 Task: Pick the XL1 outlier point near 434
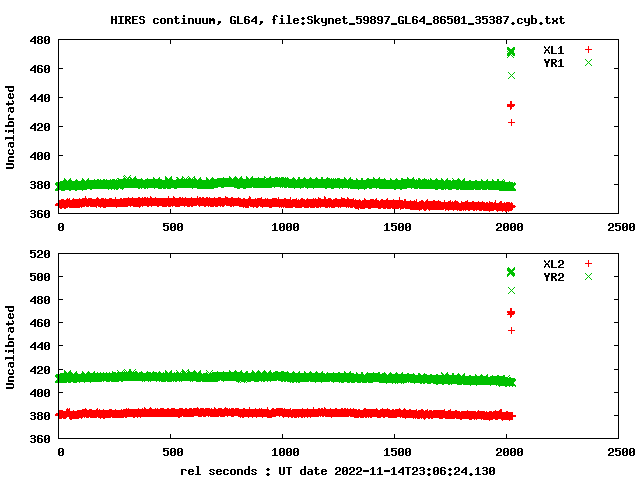tap(511, 106)
